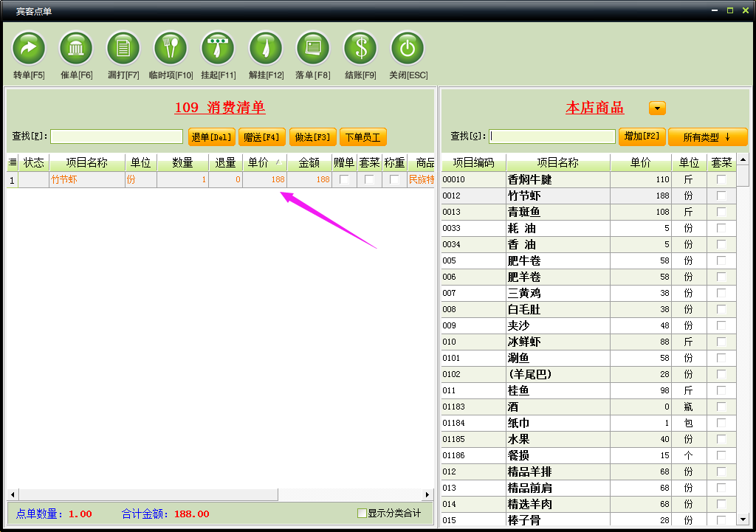Click the 赠送[F4] gift button

(262, 137)
